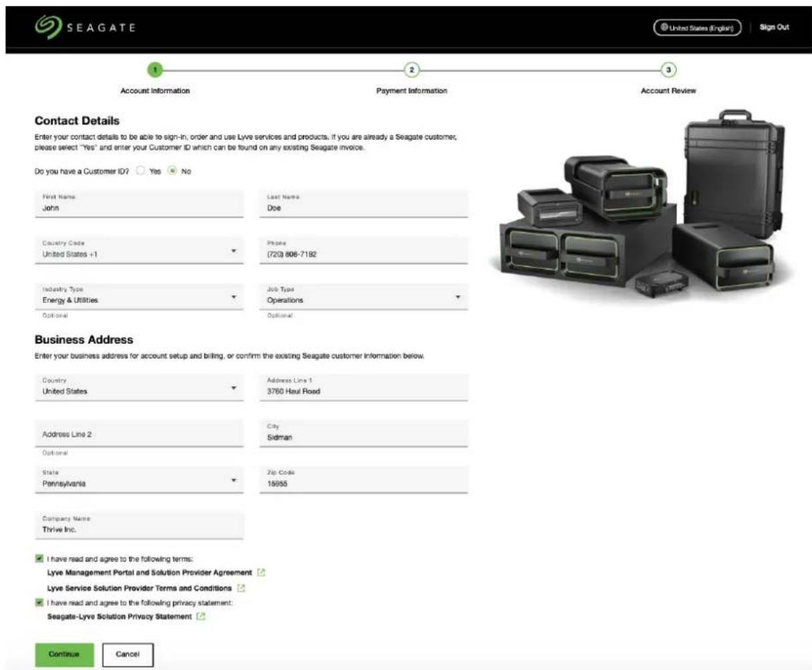Open external link icon beside Lyve Service Solution Provider Terms
The height and width of the screenshot is (670, 812).
242,589
